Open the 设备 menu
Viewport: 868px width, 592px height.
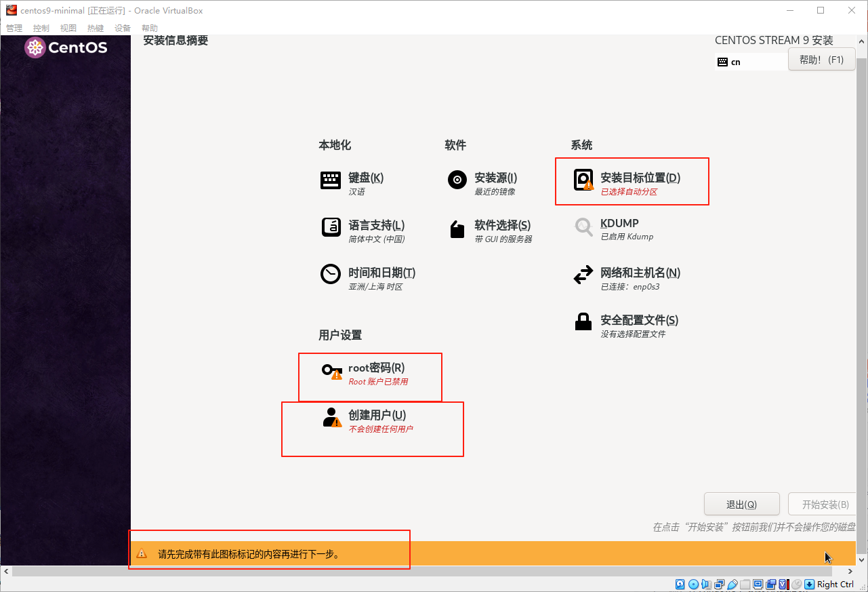point(123,28)
